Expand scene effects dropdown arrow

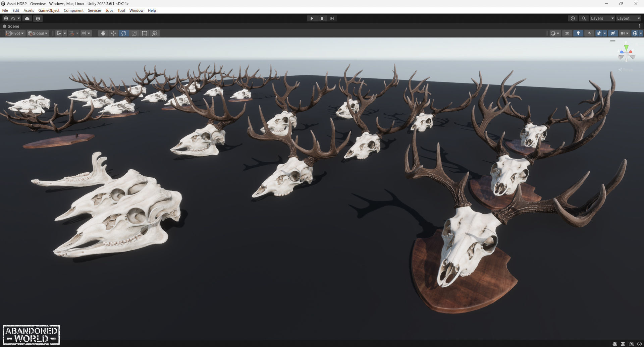[x=605, y=33]
